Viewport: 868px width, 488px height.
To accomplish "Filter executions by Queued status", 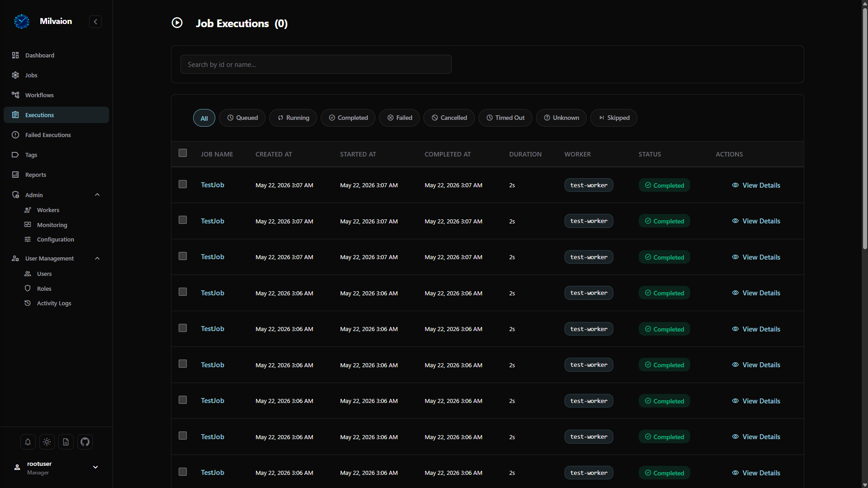I will click(x=242, y=118).
